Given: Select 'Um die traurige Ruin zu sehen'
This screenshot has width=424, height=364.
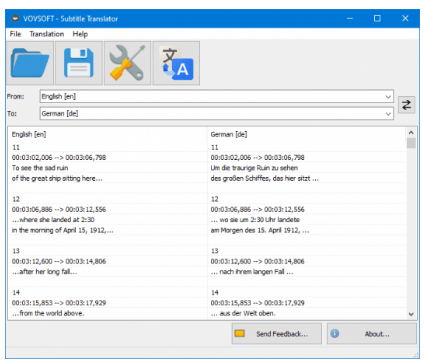Looking at the screenshot, I should (x=254, y=168).
